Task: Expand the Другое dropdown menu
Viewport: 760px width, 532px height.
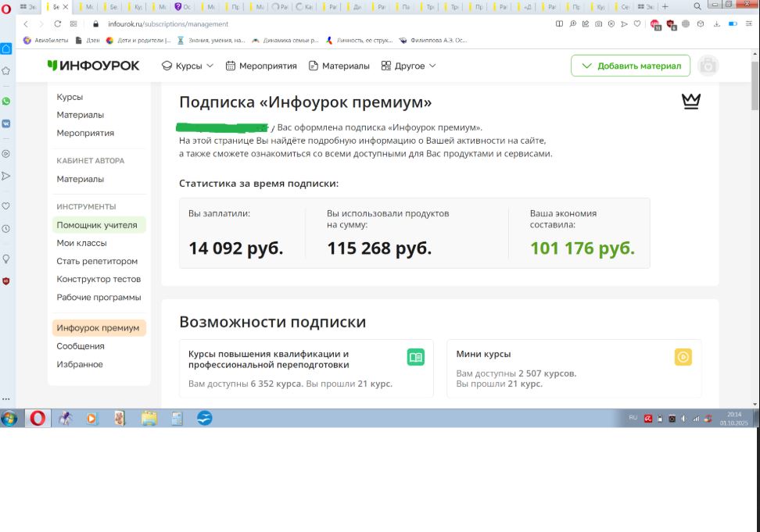Action: pos(408,66)
